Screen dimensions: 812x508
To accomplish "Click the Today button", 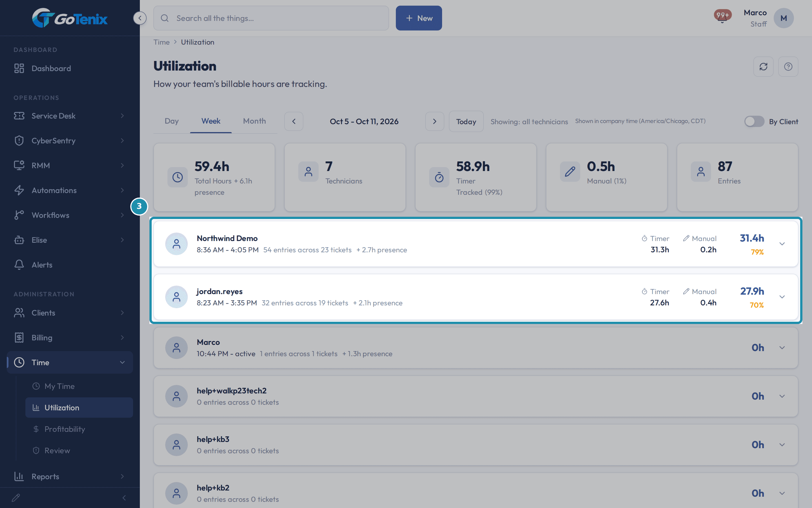I will click(466, 121).
